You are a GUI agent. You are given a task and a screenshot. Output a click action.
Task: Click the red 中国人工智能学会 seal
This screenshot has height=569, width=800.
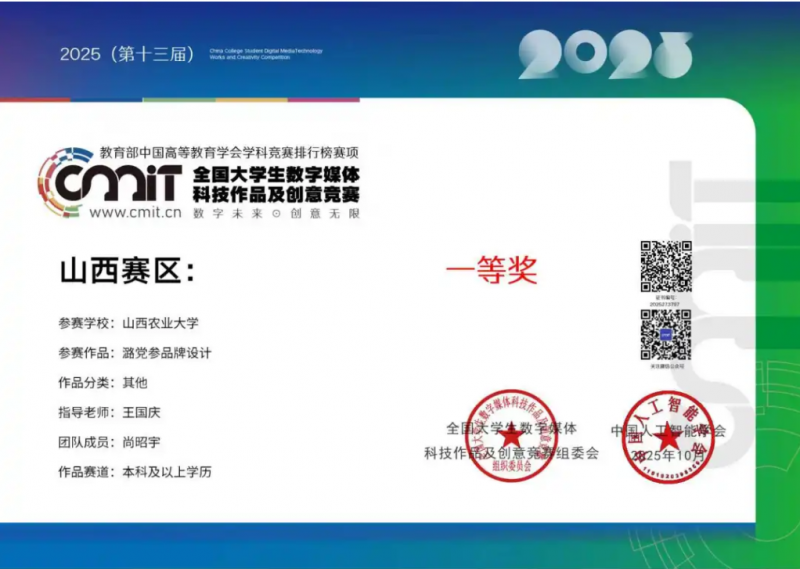[x=668, y=436]
